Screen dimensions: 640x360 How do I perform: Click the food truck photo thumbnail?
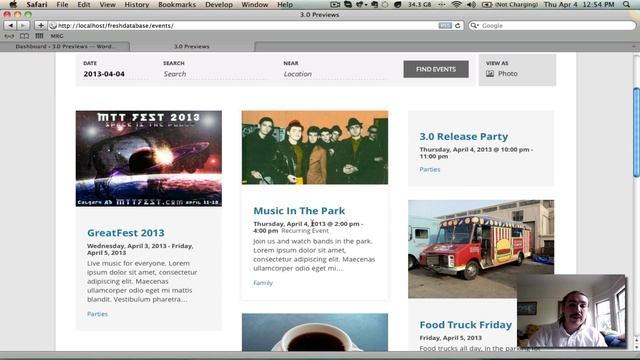481,249
